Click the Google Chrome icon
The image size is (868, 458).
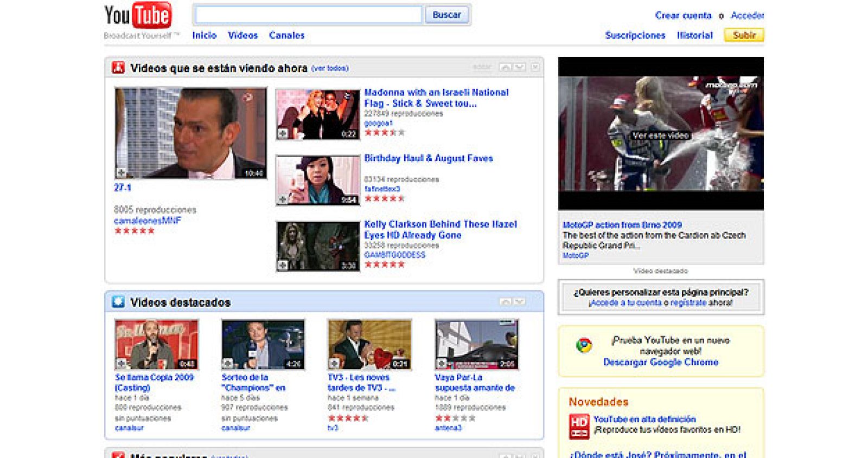tap(584, 345)
